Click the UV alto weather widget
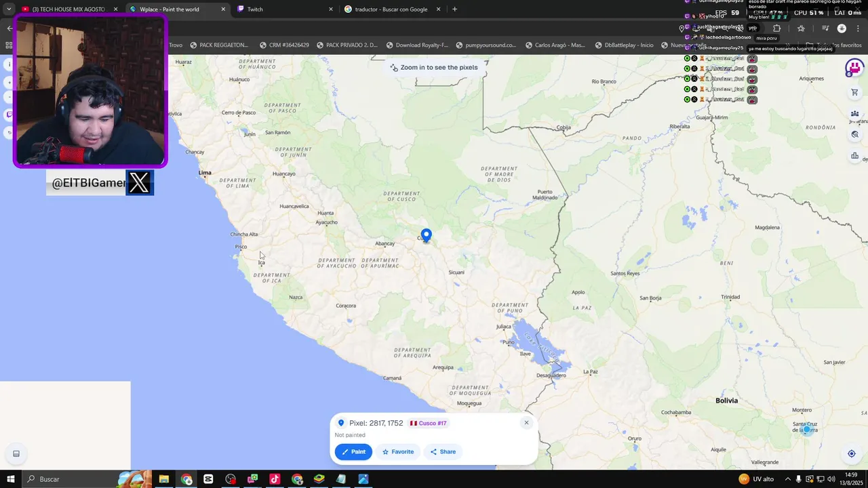Screen dimensions: 868x488 tap(756, 479)
